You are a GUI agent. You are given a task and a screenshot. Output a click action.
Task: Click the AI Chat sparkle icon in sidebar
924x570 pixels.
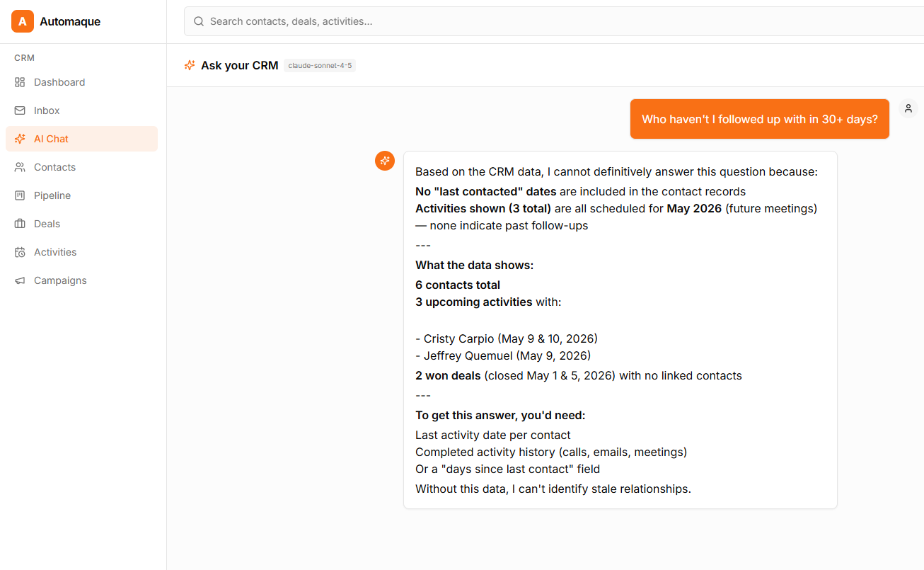coord(20,139)
